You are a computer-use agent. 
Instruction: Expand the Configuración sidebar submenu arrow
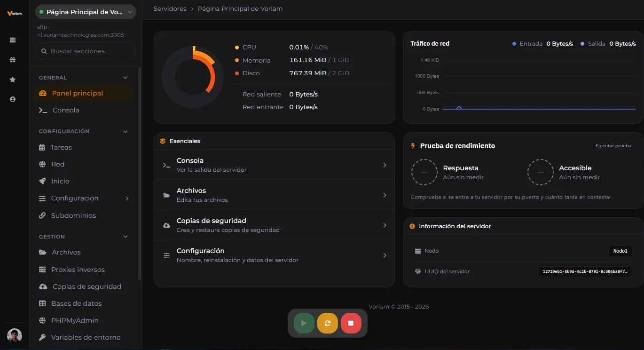[x=127, y=199]
